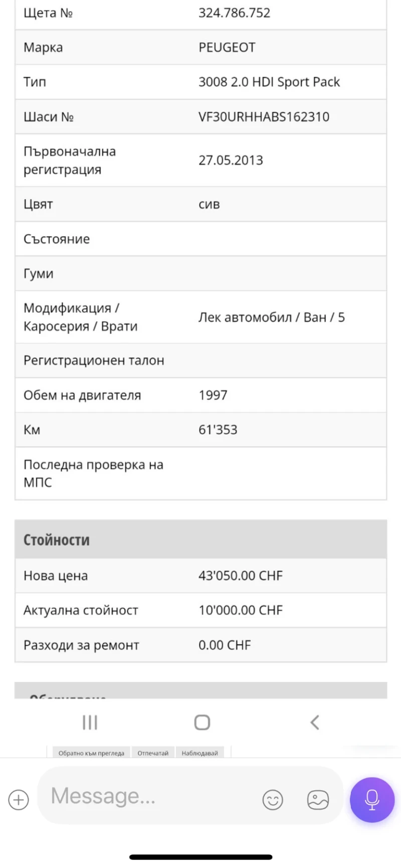Select the chassis number VF30URHHABS162310
Image resolution: width=401 pixels, height=868 pixels.
264,116
